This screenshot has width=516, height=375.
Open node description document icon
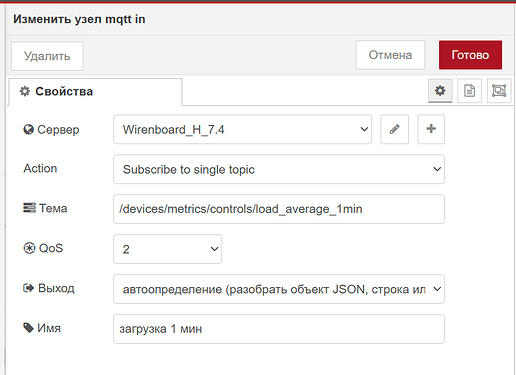pos(469,91)
